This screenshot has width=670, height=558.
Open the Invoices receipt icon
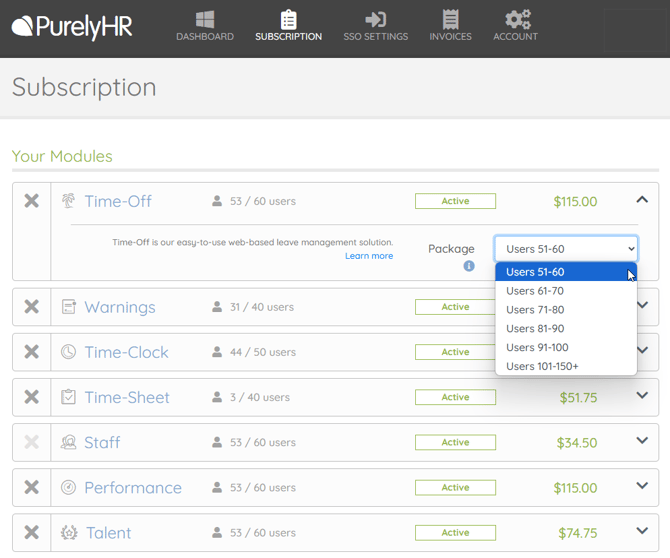(450, 20)
